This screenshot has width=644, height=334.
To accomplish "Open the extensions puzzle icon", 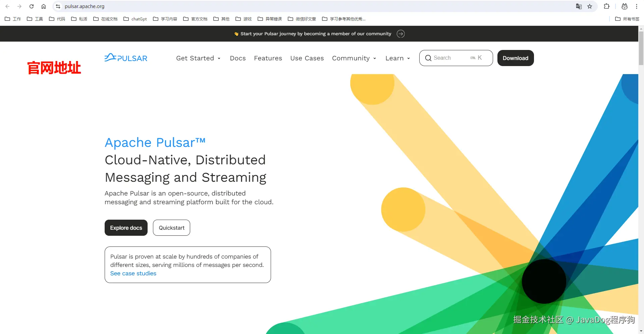I will (x=606, y=6).
